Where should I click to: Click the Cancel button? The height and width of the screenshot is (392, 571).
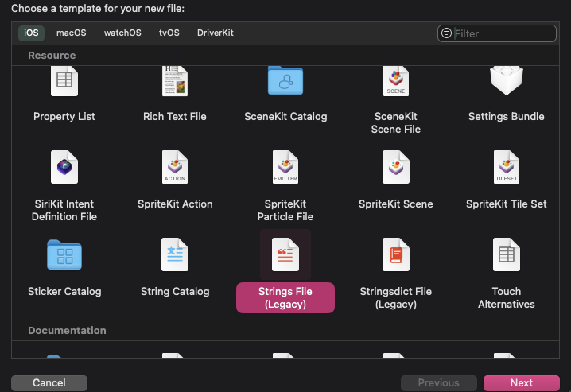pos(49,383)
